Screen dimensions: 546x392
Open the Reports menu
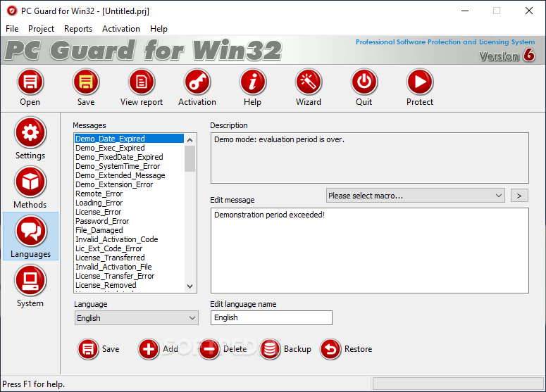[78, 29]
